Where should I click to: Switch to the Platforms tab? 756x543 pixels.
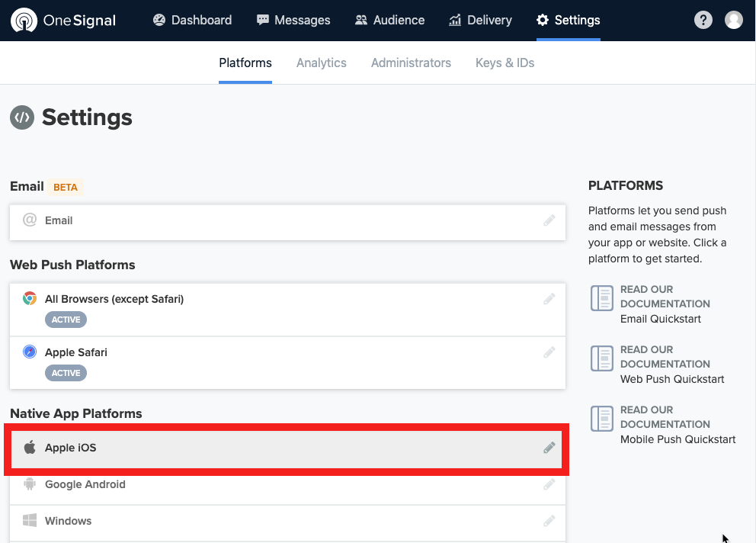[x=245, y=63]
